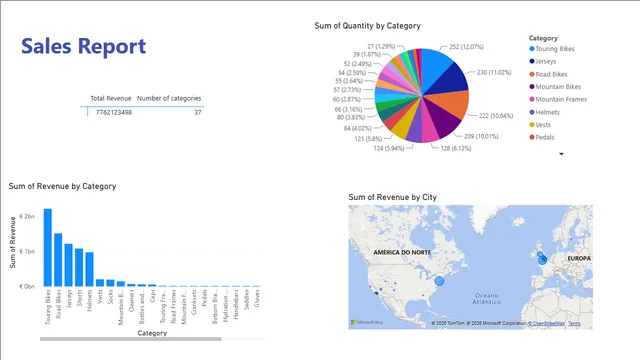Image resolution: width=640 pixels, height=360 pixels.
Task: Click the Road Bikes legend color dot
Action: 532,74
